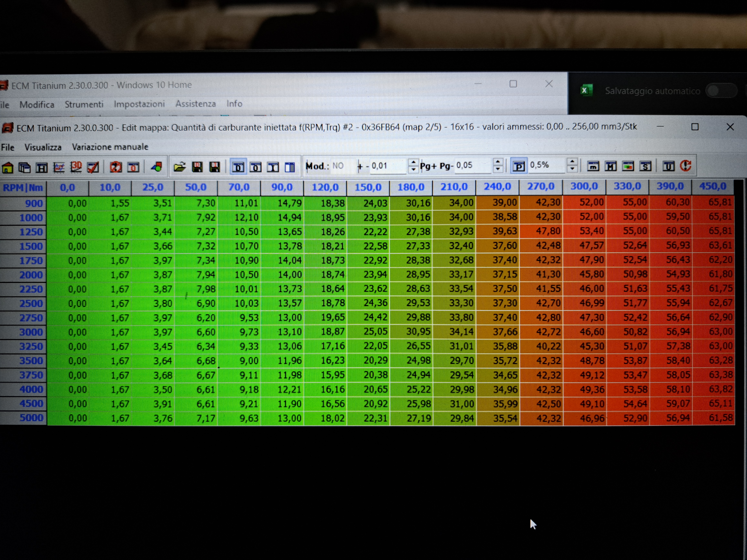The image size is (747, 560).
Task: Select cell 47,80 in 1250 RPM row
Action: click(x=541, y=231)
